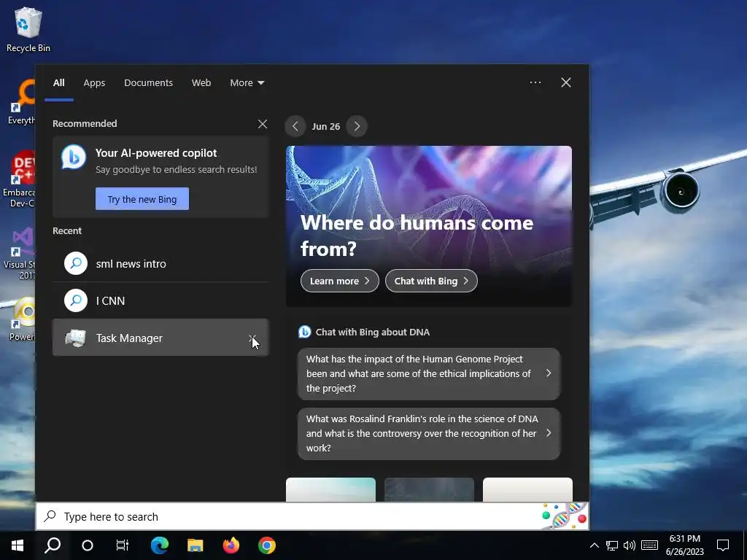
Task: Open the white thumbnail card at bottom
Action: point(527,489)
